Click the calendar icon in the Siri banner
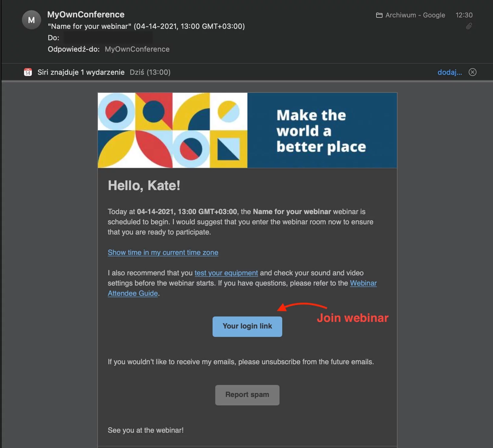Viewport: 493px width, 448px height. [28, 72]
